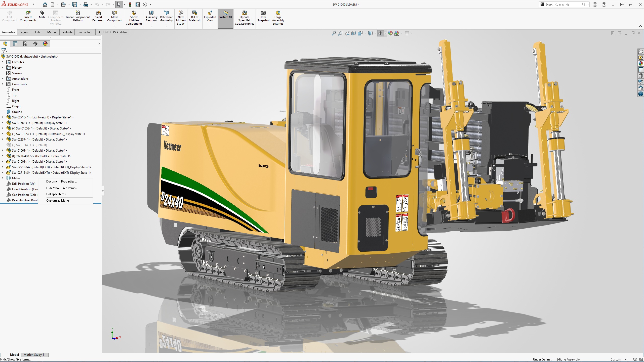Open Large Assembly Settings
This screenshot has height=362, width=644.
[x=278, y=13]
